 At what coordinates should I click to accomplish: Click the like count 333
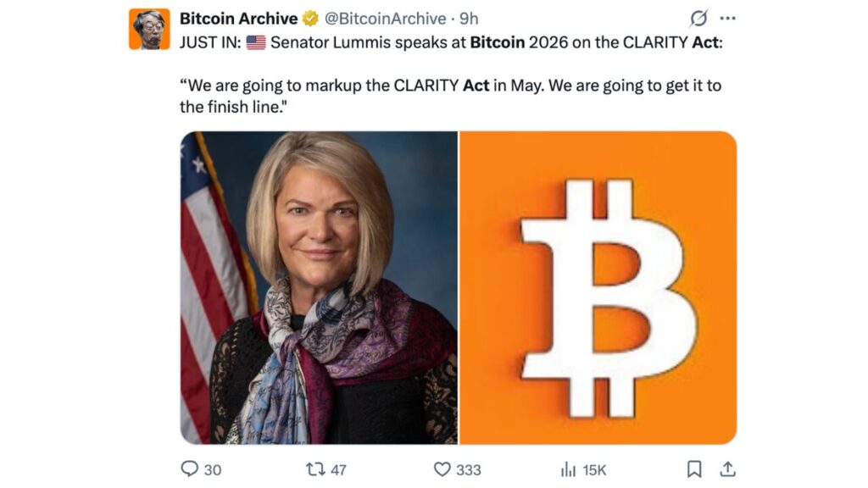coord(468,469)
